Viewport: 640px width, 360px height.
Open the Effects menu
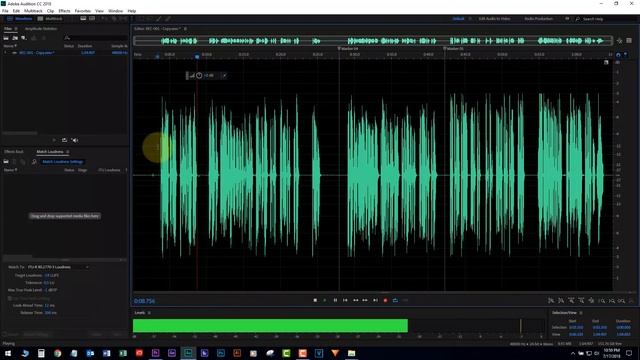(64, 11)
